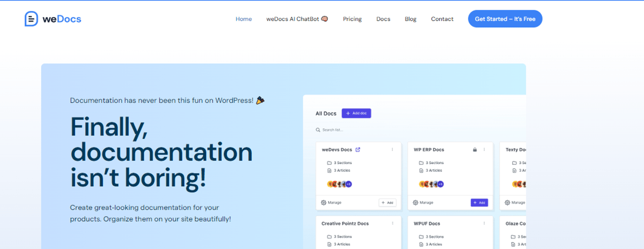Click gear icon on weDevs Docs card
The width and height of the screenshot is (644, 249).
[x=324, y=202]
